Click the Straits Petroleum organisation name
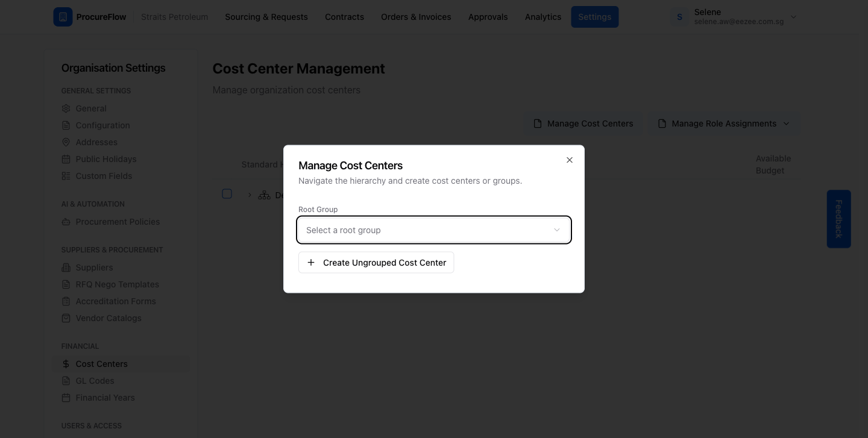868x438 pixels. (x=175, y=17)
